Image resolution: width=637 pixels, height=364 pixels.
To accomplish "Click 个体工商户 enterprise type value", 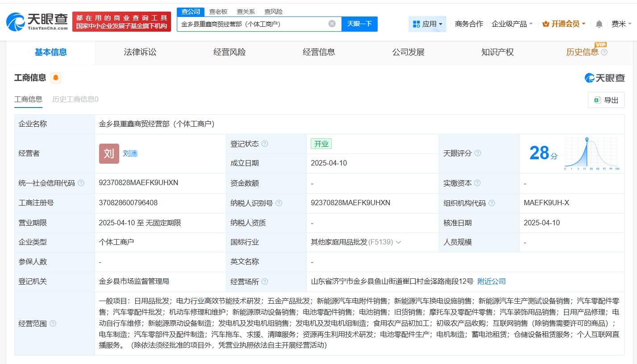I will click(117, 242).
